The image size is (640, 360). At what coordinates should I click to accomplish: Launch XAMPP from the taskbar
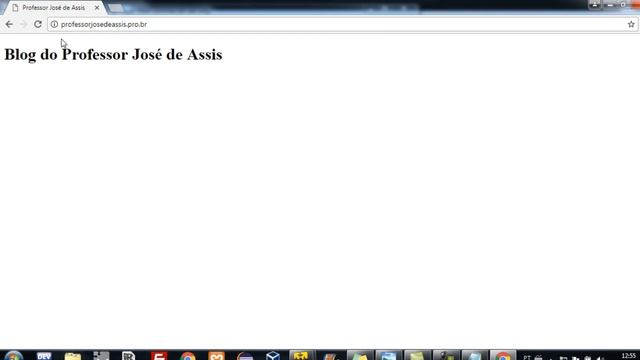tap(216, 356)
